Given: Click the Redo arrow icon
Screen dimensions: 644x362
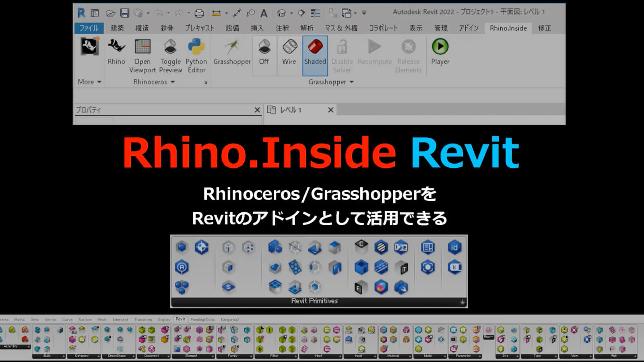Looking at the screenshot, I should [179, 13].
